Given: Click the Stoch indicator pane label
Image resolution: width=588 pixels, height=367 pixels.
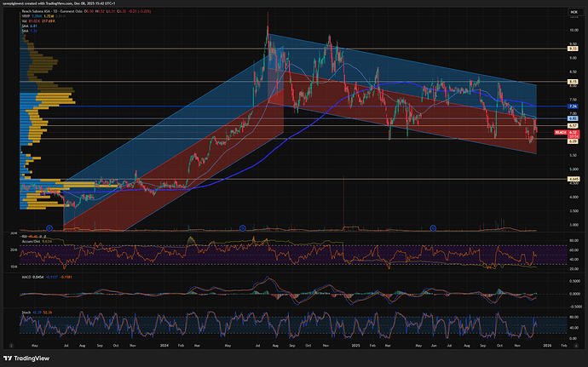Looking at the screenshot, I should coord(25,313).
